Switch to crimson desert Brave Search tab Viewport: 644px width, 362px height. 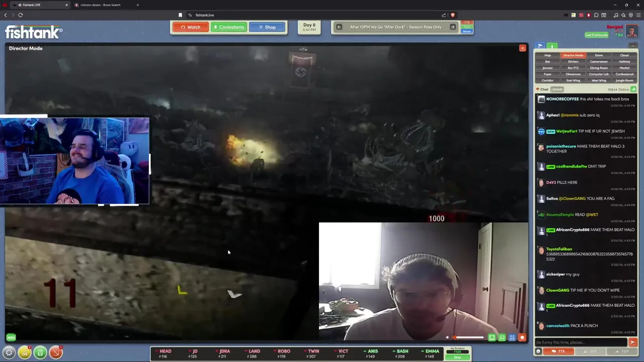point(101,5)
